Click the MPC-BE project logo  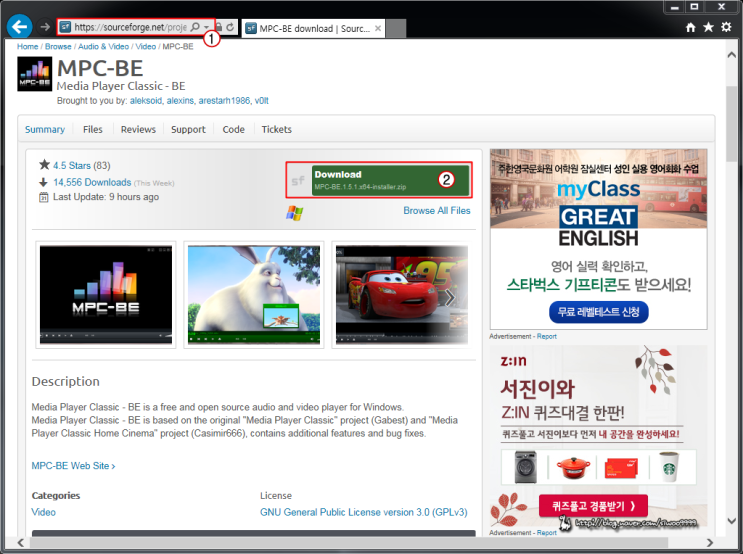click(34, 75)
